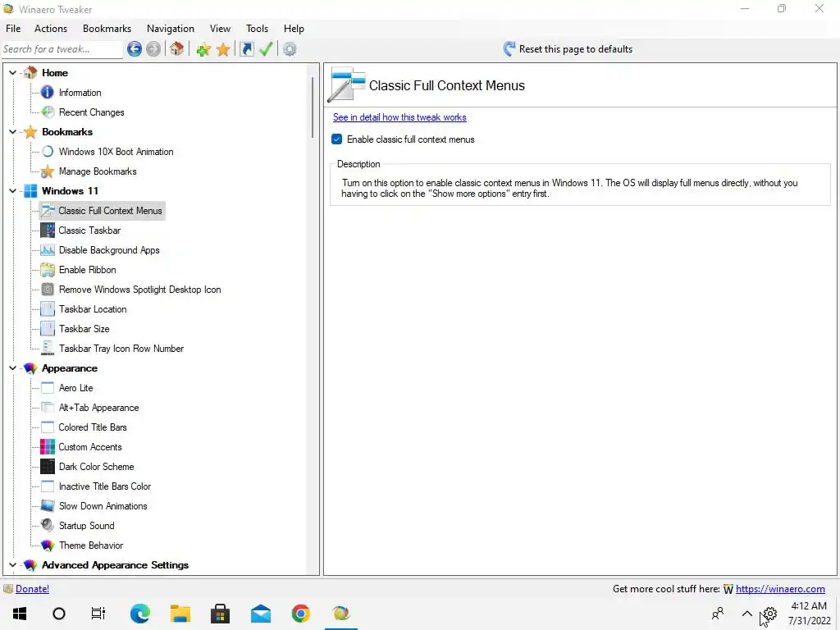Open the Actions menu
Image resolution: width=840 pixels, height=630 pixels.
[x=51, y=29]
